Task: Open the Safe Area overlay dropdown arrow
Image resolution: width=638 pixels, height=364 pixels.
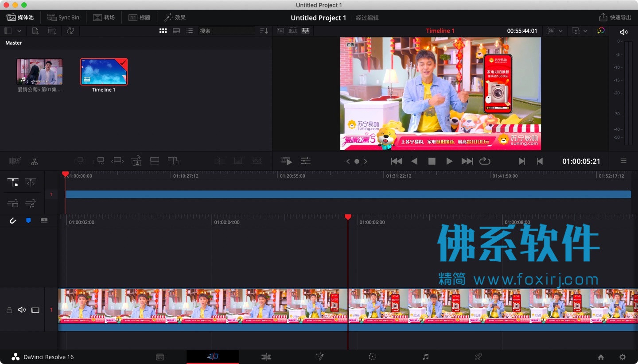Action: (560, 31)
